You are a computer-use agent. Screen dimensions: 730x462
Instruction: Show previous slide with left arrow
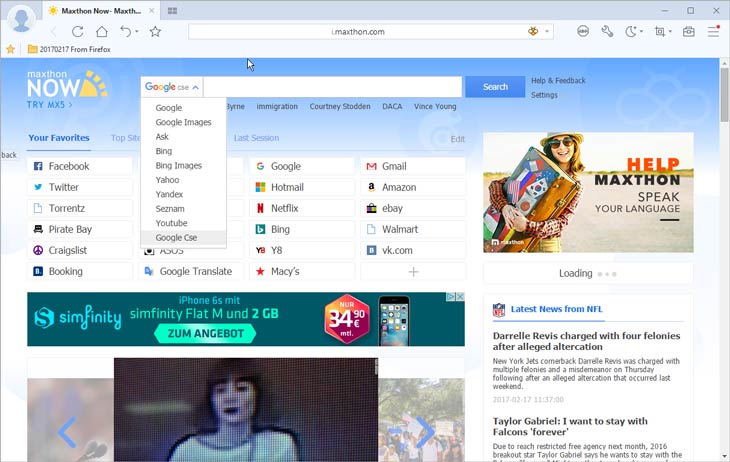(x=68, y=432)
